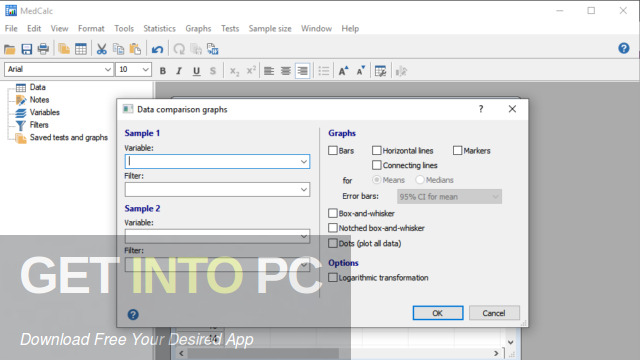Select Variables in the tree
The width and height of the screenshot is (640, 360).
pyautogui.click(x=44, y=112)
